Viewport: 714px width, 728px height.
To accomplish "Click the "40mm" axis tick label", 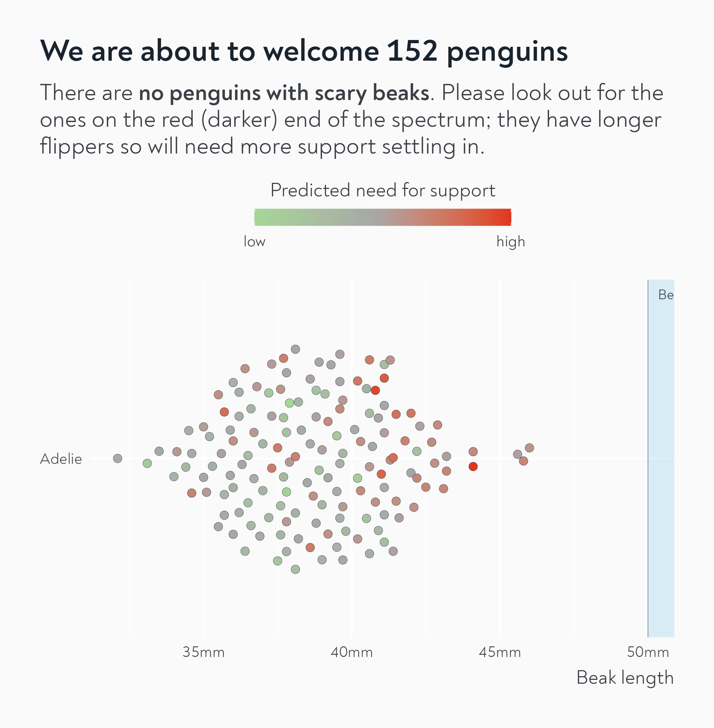I will pyautogui.click(x=351, y=652).
